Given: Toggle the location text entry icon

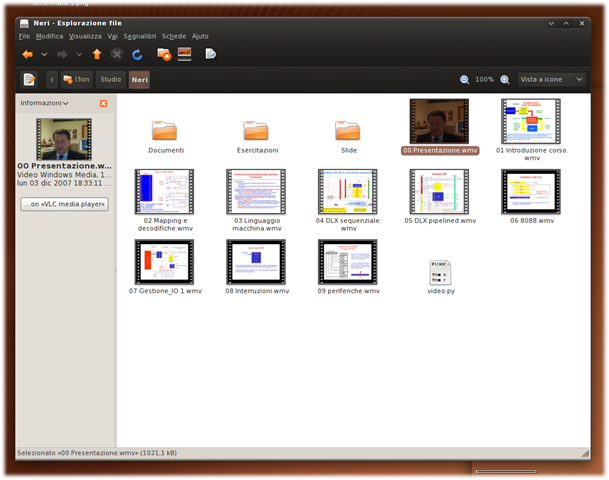Looking at the screenshot, I should pyautogui.click(x=30, y=80).
